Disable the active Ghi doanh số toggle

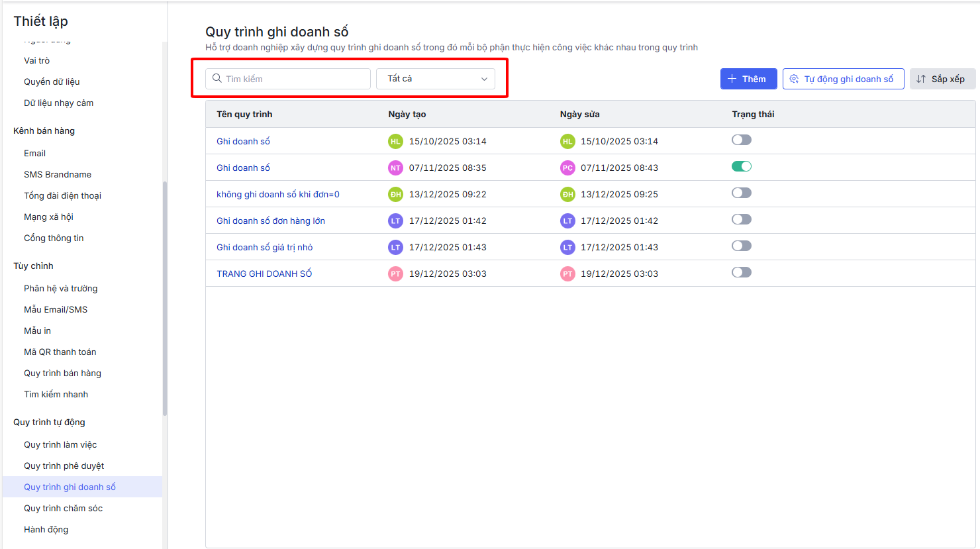click(742, 166)
